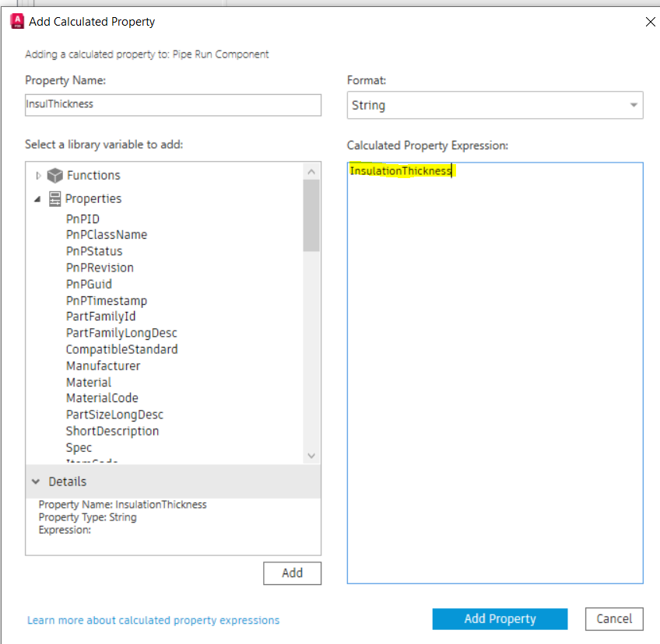Collapse the Details section
This screenshot has height=644, width=660.
(35, 481)
